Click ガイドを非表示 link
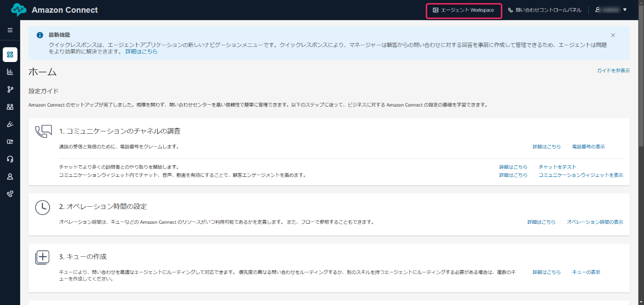This screenshot has height=305, width=644. pos(613,71)
